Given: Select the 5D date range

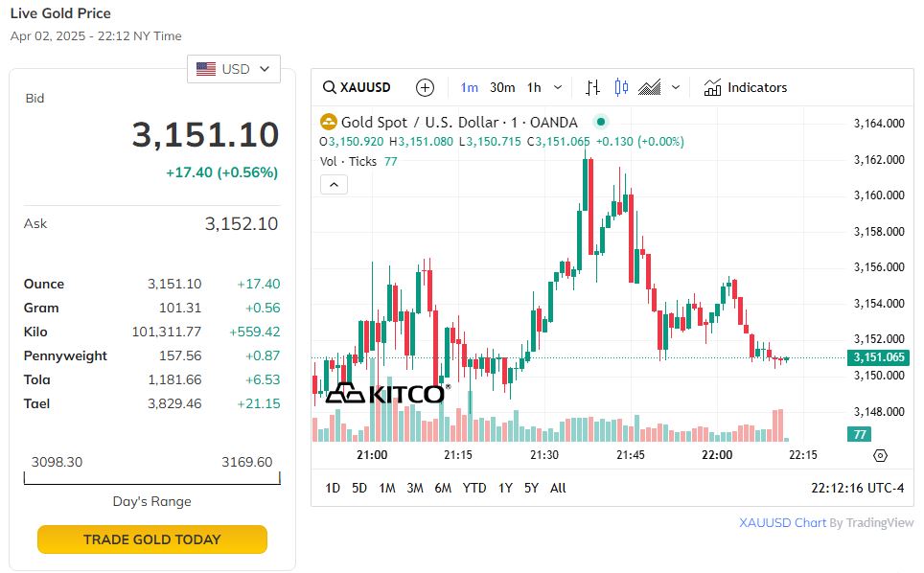Looking at the screenshot, I should (359, 488).
